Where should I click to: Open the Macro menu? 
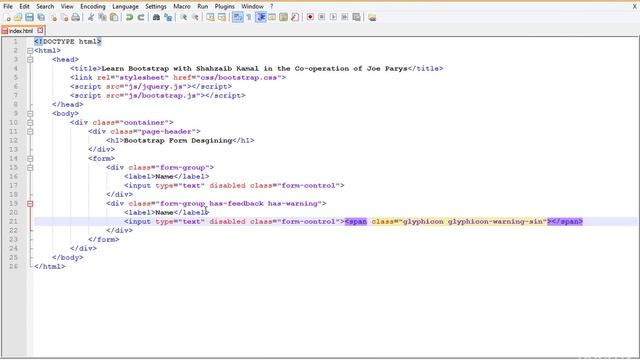point(182,7)
